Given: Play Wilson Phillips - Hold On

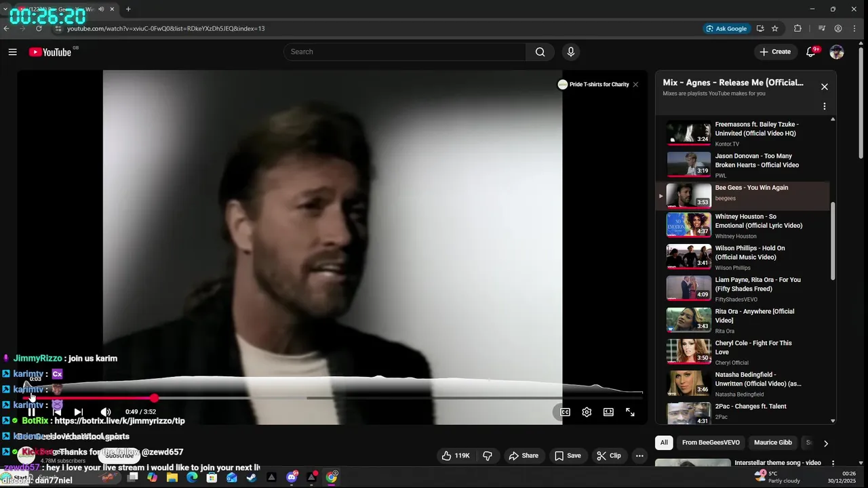Looking at the screenshot, I should click(x=743, y=258).
